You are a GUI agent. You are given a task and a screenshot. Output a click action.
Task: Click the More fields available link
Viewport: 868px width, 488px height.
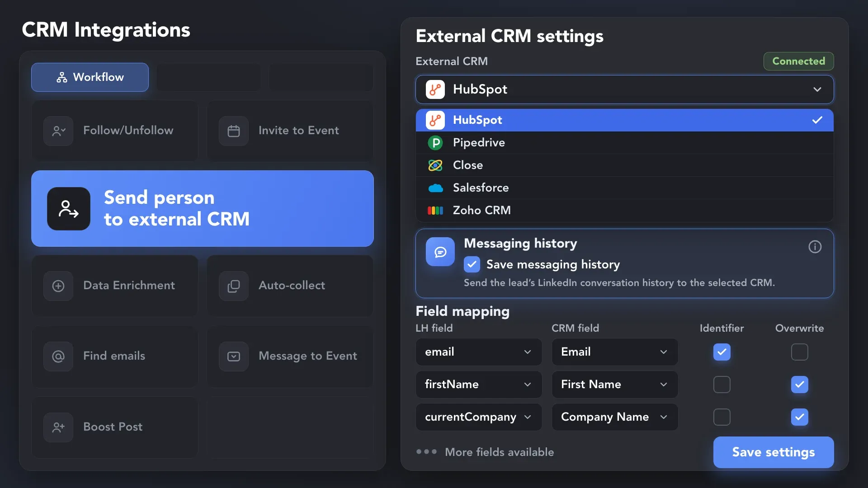[499, 452]
